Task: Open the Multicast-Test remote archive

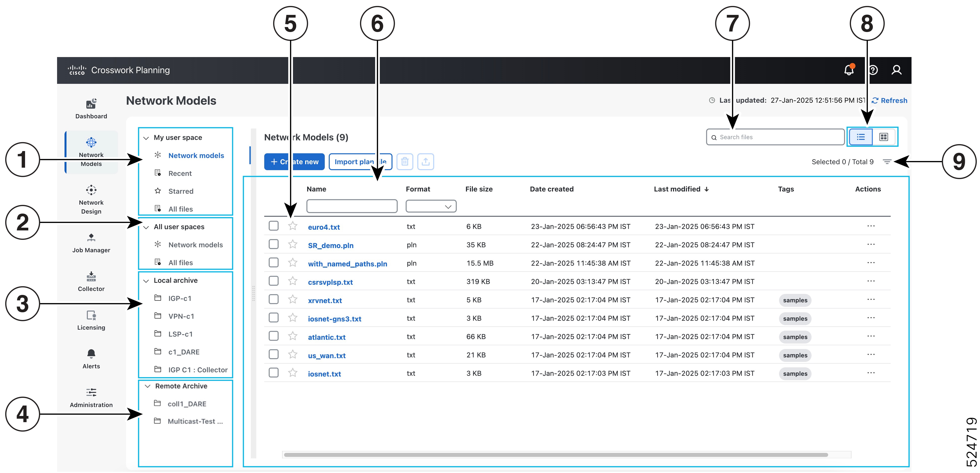Action: pyautogui.click(x=195, y=421)
